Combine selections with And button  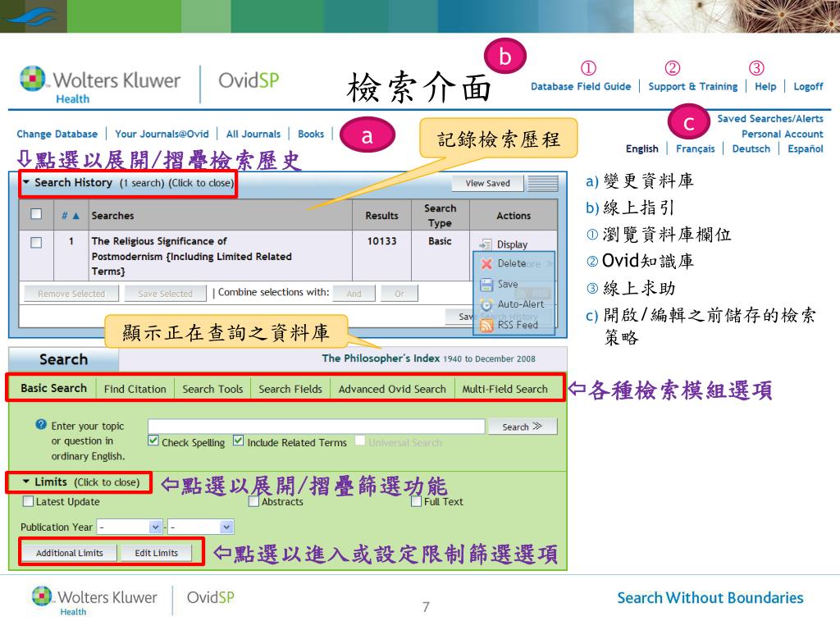[x=354, y=294]
